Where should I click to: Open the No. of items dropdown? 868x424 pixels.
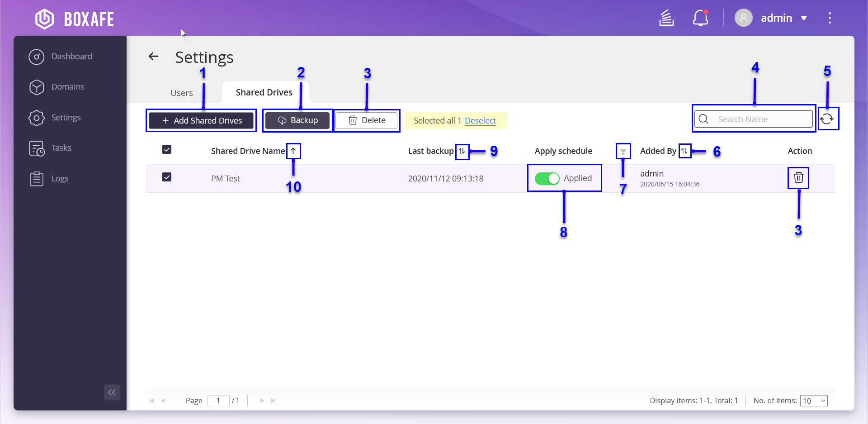point(814,401)
